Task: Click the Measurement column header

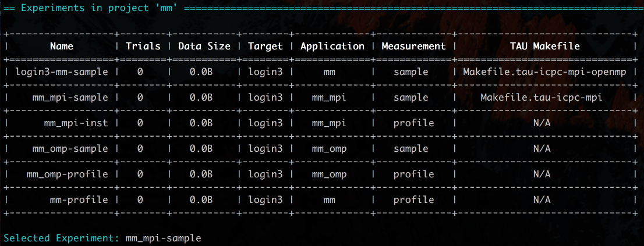Action: (413, 47)
